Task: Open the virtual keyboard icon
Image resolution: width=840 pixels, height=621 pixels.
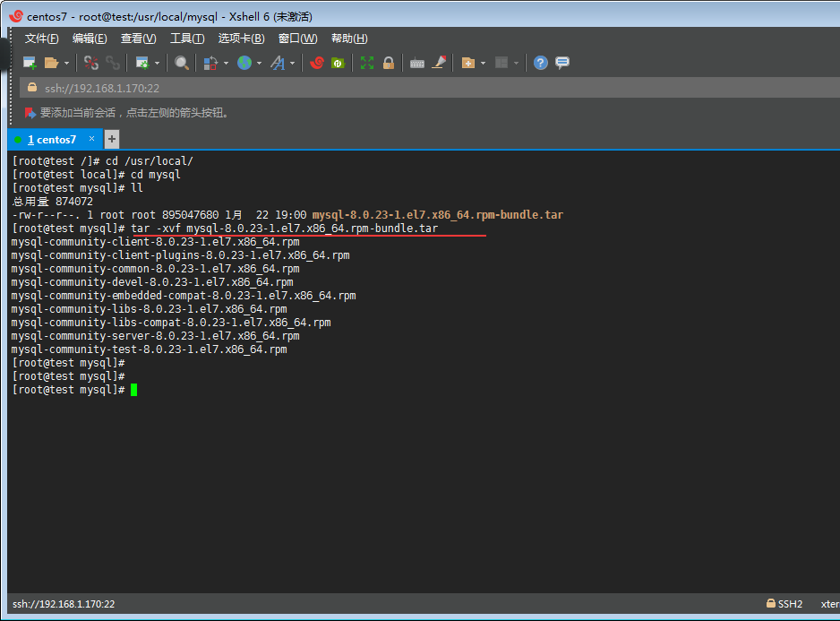Action: pyautogui.click(x=417, y=63)
